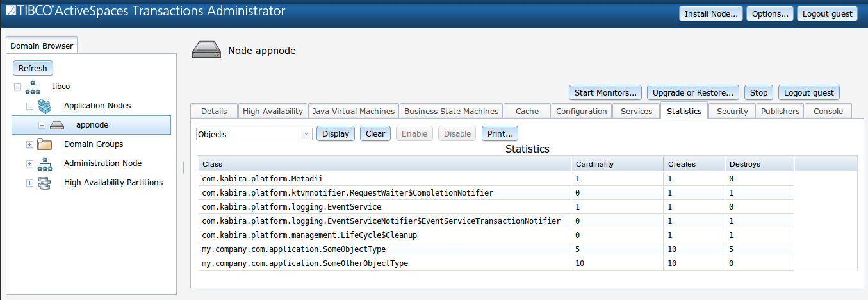
Task: Click the Refresh button in Domain Browser
Action: click(x=33, y=68)
